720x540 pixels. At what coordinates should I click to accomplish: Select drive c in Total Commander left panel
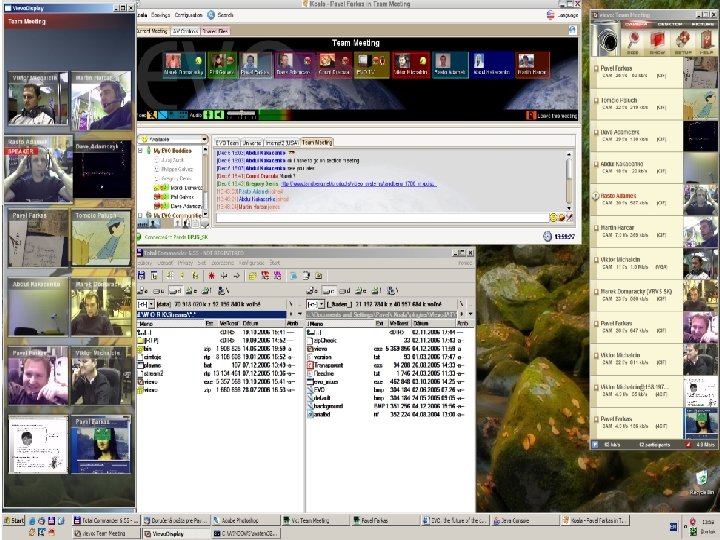[159, 291]
